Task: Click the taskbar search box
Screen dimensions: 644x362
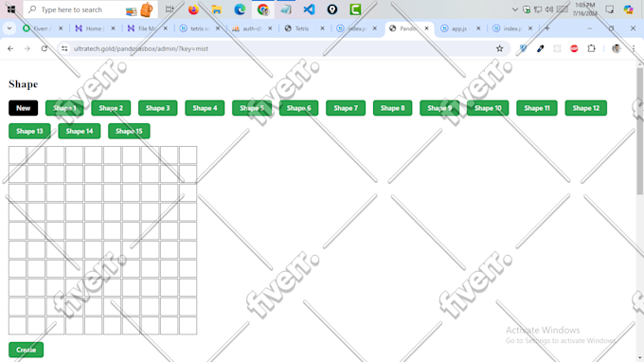Action: (90, 9)
